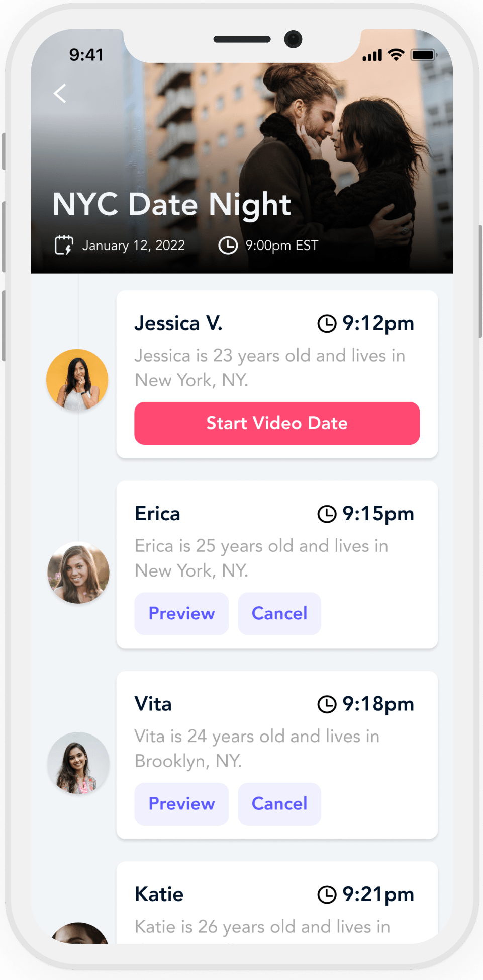
Task: Select Jessica V.'s name heading
Action: point(178,322)
